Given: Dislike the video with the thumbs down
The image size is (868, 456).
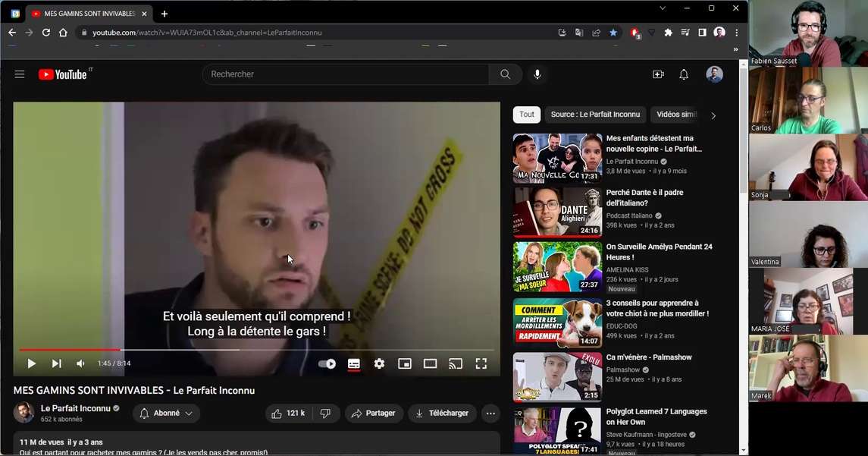Looking at the screenshot, I should 326,414.
